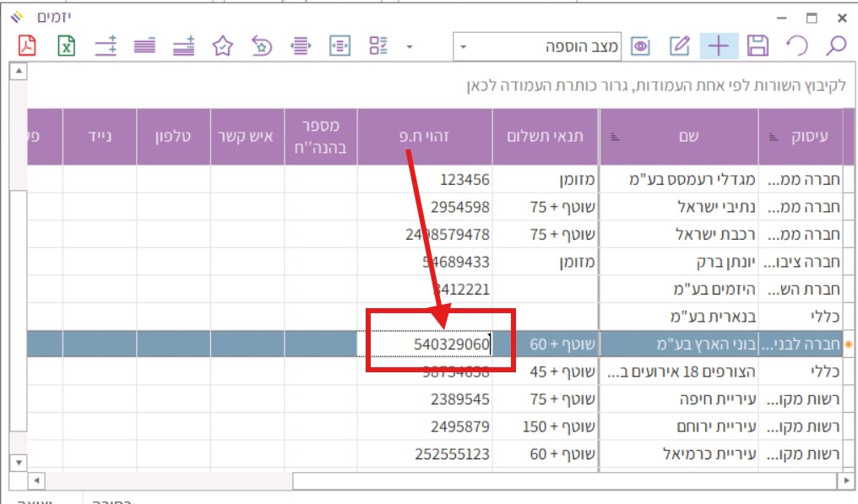
Task: Click the pencil edit icon
Action: click(680, 46)
